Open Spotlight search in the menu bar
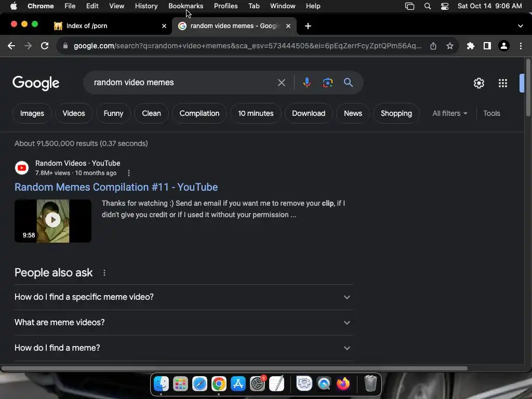Viewport: 532px width, 399px height. pos(428,6)
